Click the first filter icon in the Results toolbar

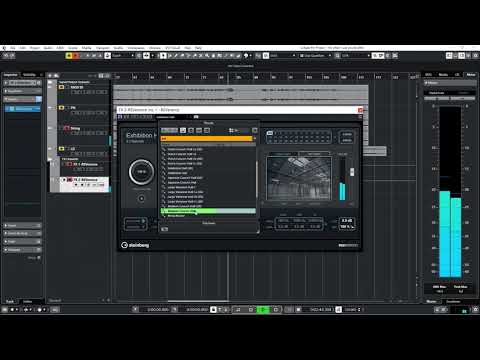183,130
